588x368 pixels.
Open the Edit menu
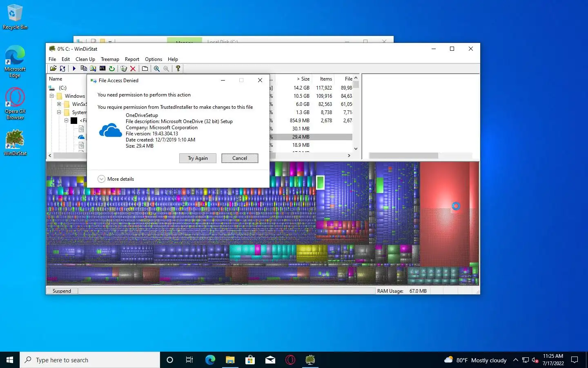click(x=66, y=59)
